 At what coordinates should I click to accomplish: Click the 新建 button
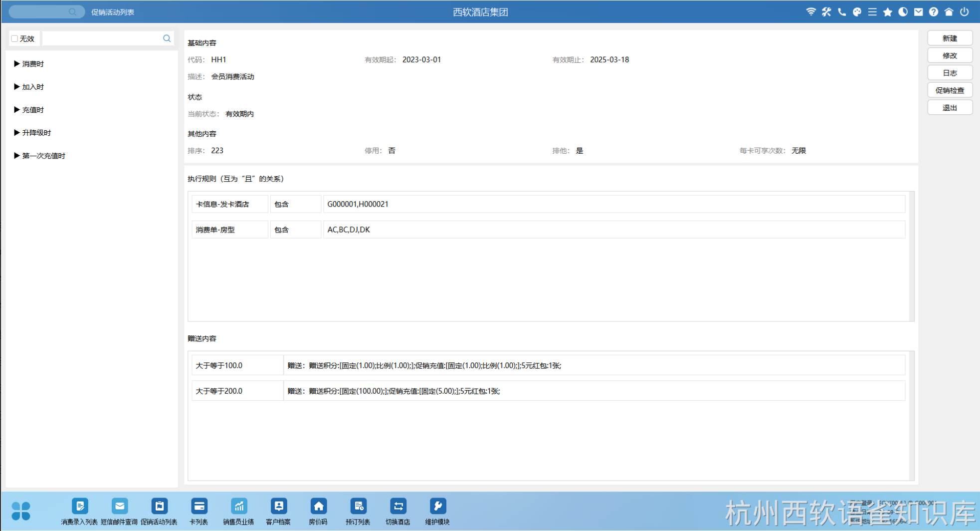point(950,38)
